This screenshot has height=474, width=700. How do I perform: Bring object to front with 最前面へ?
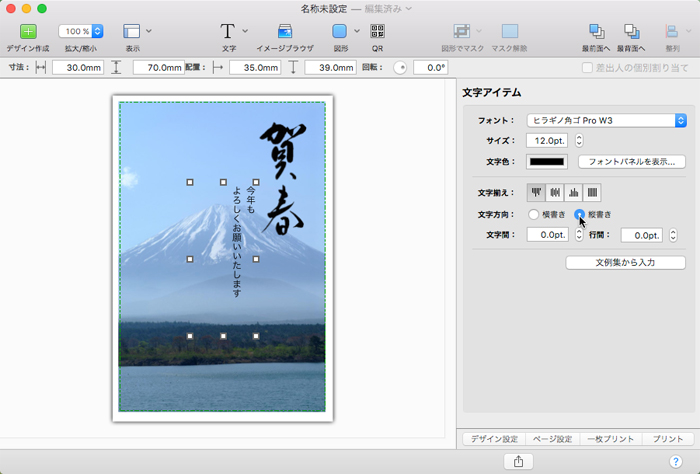pos(596,32)
